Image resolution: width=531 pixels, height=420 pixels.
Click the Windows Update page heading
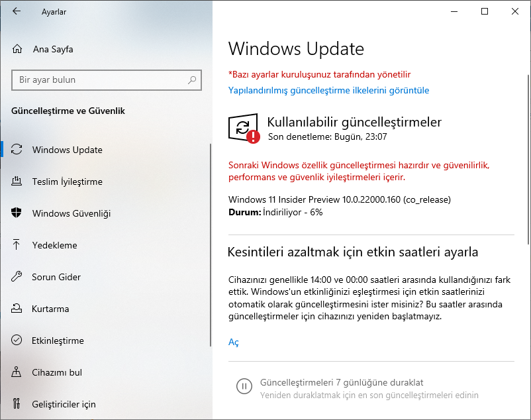296,49
